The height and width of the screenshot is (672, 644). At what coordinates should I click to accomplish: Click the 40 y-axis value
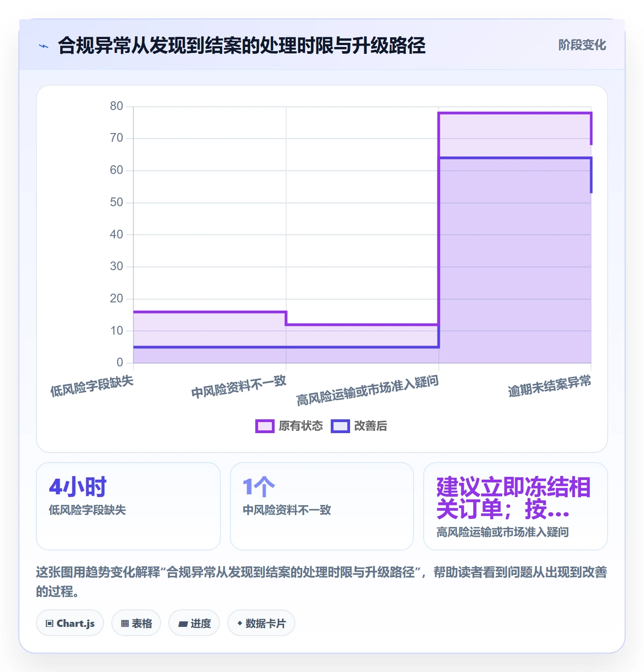pos(116,235)
